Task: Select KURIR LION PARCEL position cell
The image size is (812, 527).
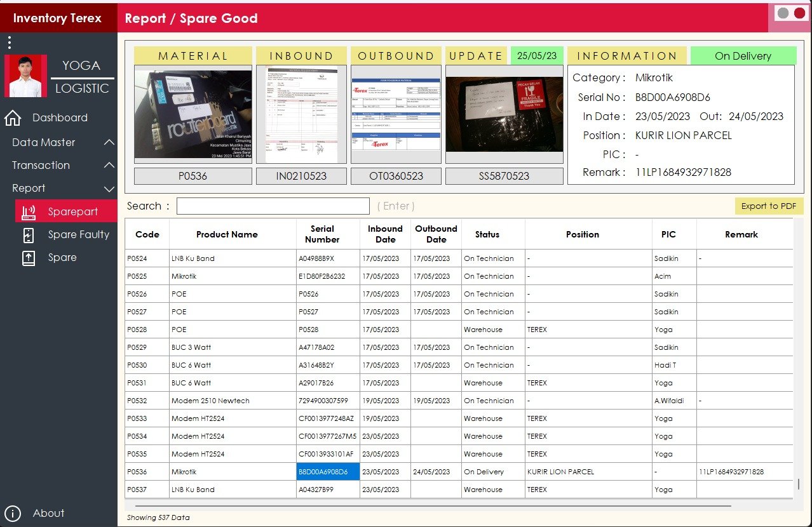Action: point(588,472)
